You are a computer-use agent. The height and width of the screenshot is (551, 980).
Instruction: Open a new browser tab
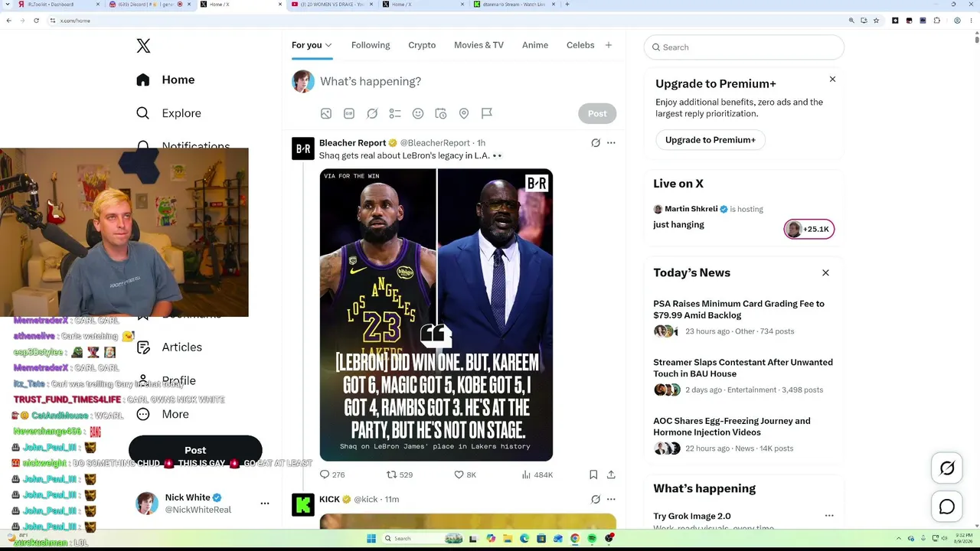pyautogui.click(x=567, y=5)
